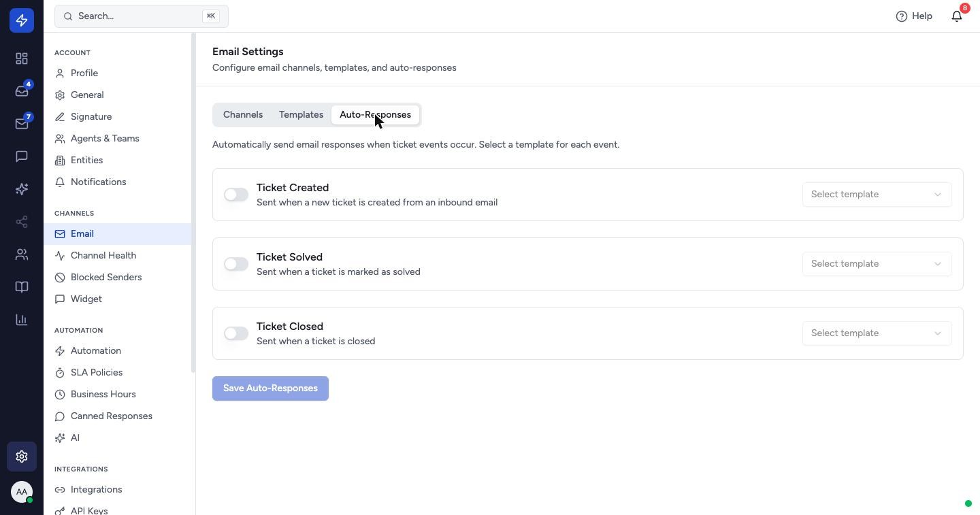The image size is (980, 515).
Task: Enable the Ticket Closed auto-response toggle
Action: click(236, 333)
